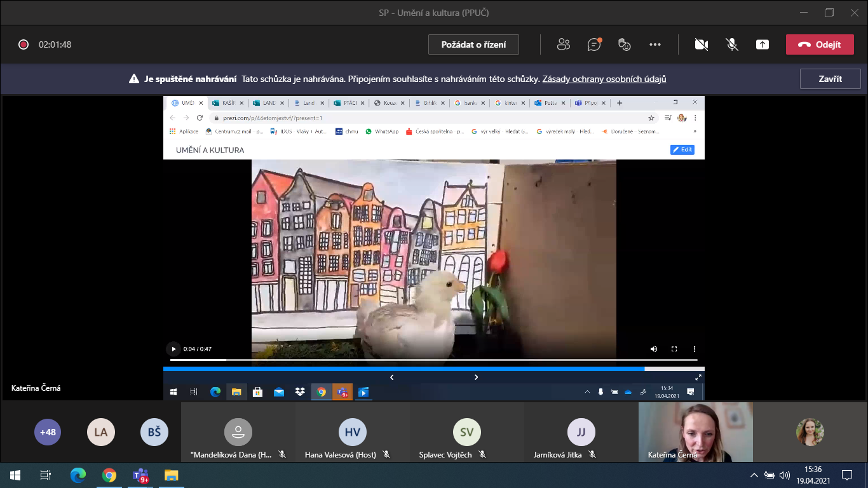Screen dimensions: 868x488
Task: Dismiss the recording banner with Zavřít
Action: click(x=830, y=79)
